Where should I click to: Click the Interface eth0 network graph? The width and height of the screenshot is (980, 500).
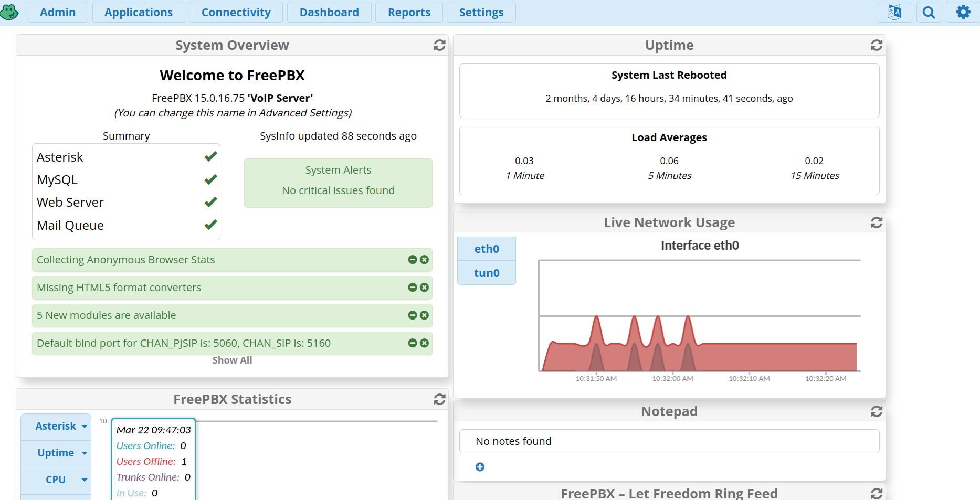click(x=700, y=316)
